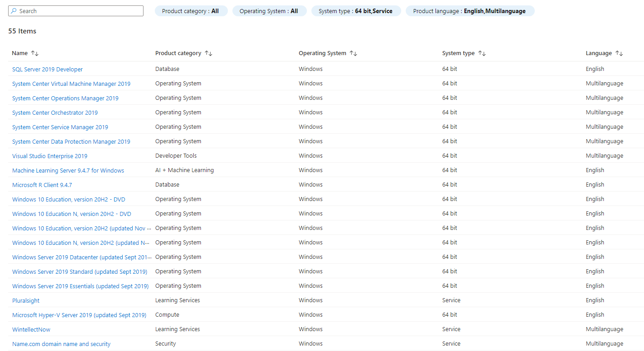Click the search magnifier icon
Viewport: 644px width, 351px height.
(x=14, y=11)
